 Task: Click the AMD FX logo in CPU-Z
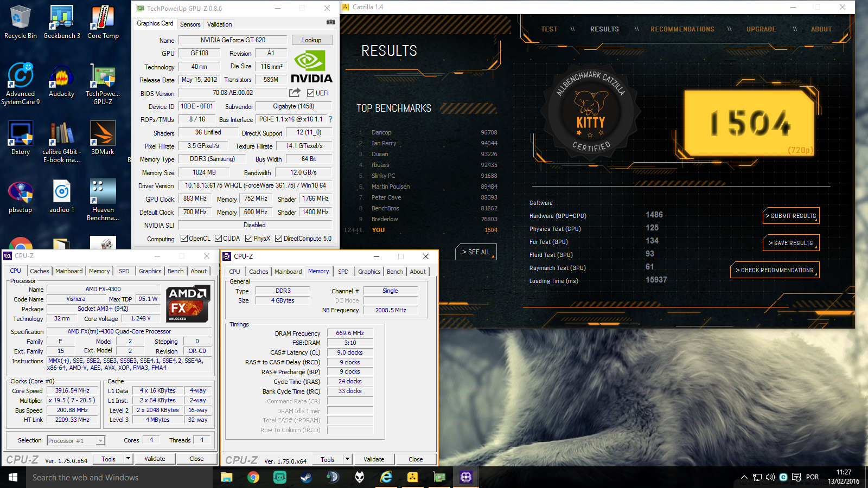pyautogui.click(x=188, y=304)
